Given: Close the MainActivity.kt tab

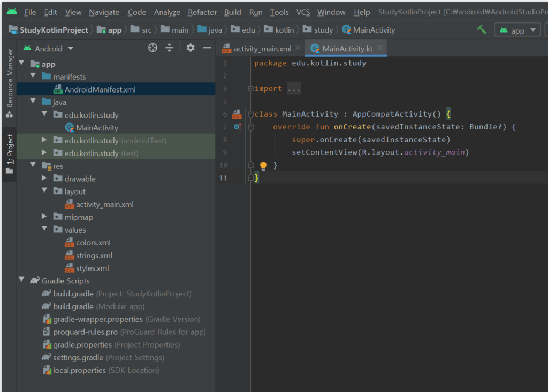Looking at the screenshot, I should 380,48.
